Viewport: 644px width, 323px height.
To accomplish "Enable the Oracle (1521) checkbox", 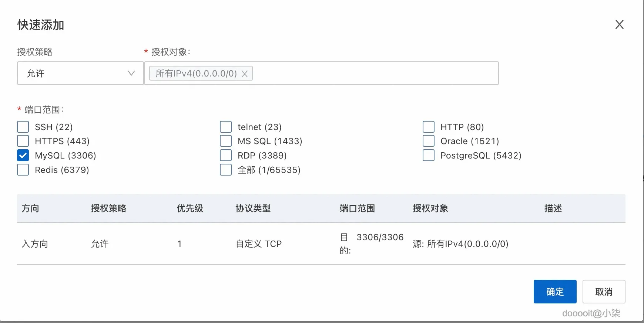I will (428, 141).
